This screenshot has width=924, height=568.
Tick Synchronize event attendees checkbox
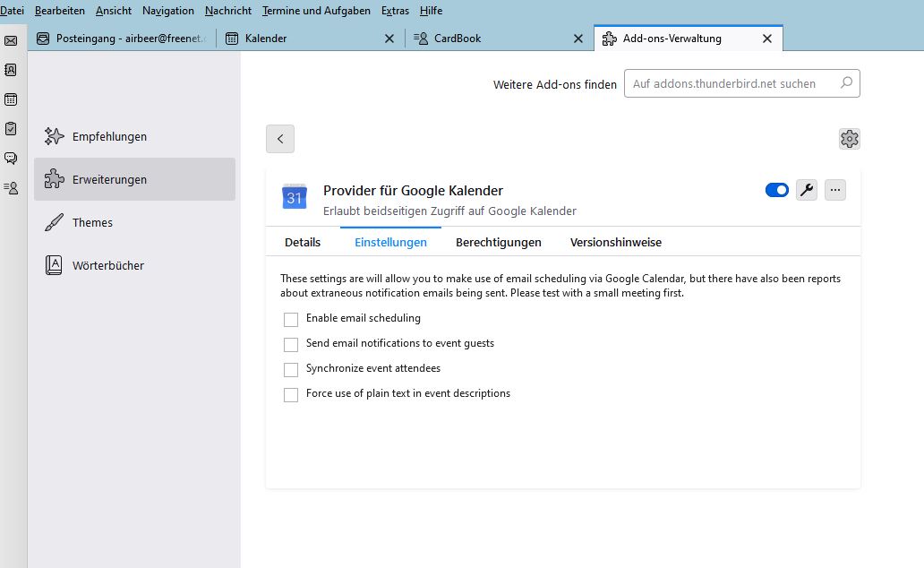291,370
